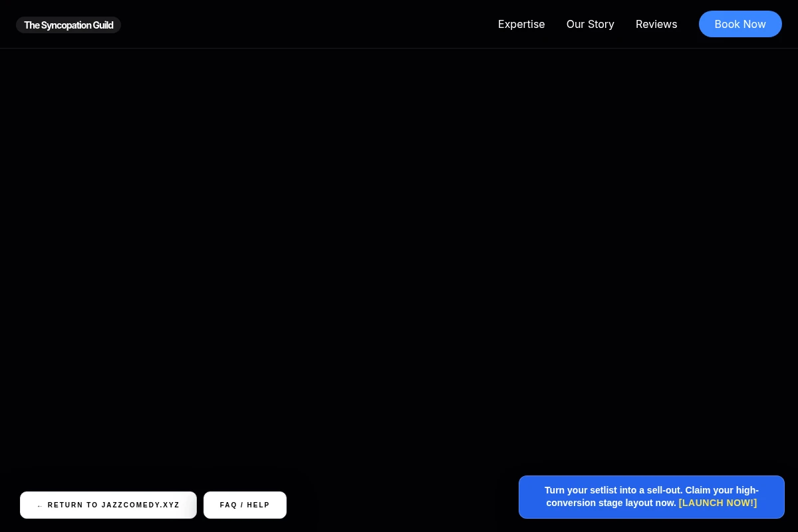Click the blue setlist promo banner text
This screenshot has width=798, height=532.
pos(652,497)
